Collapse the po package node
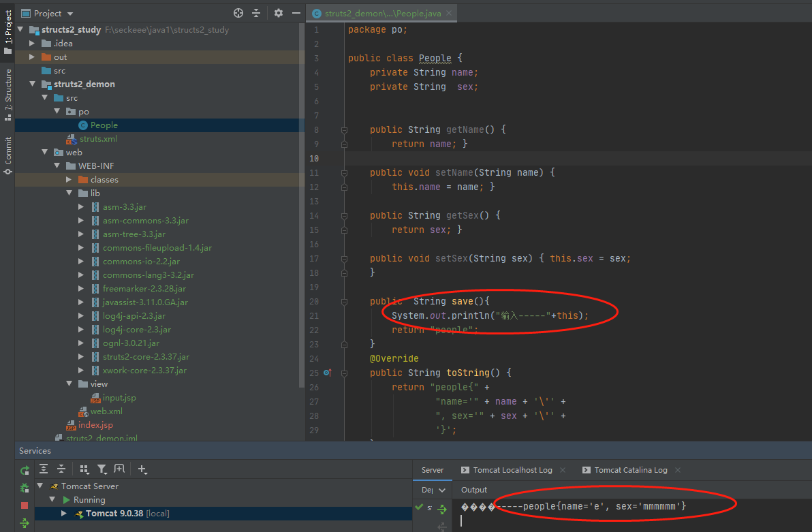This screenshot has width=812, height=532. point(57,111)
